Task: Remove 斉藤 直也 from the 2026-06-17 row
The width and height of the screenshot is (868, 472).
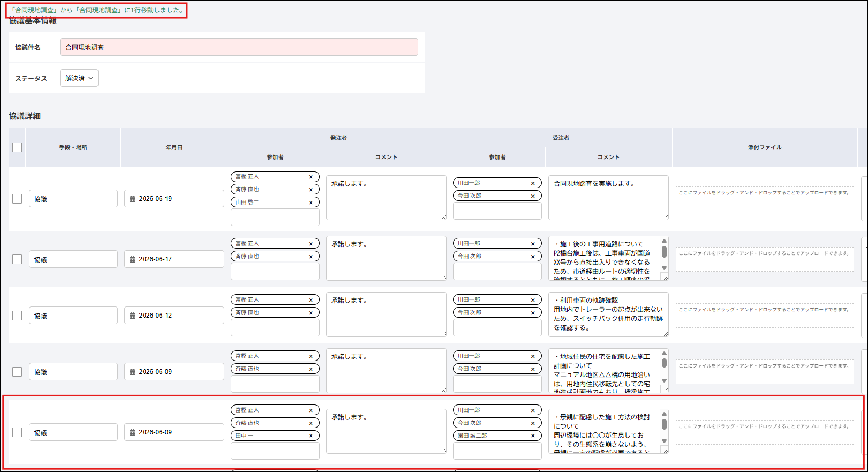Action: (x=311, y=257)
